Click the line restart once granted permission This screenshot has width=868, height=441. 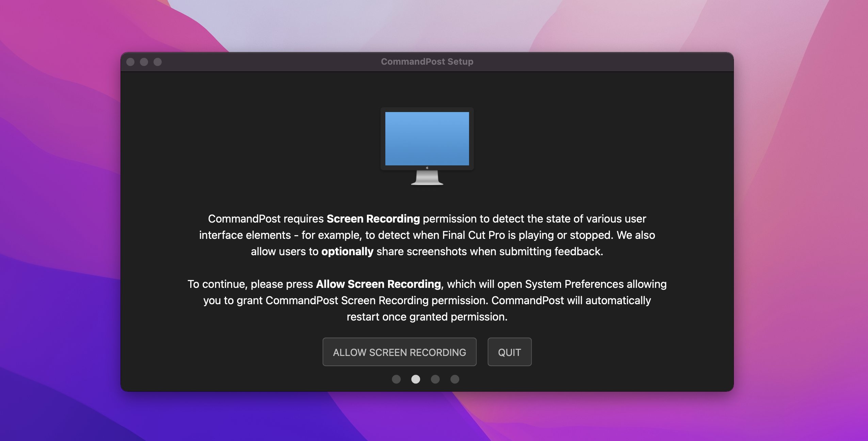pyautogui.click(x=427, y=317)
